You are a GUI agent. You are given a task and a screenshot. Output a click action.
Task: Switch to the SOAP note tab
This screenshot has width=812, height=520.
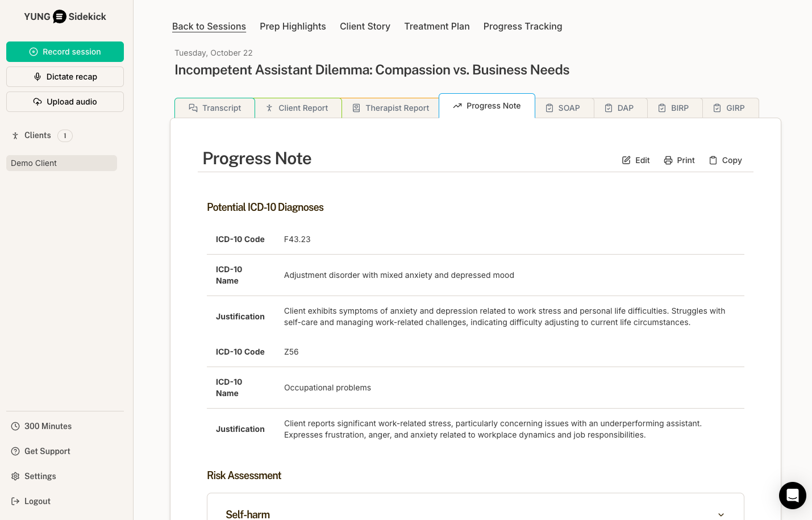pyautogui.click(x=564, y=108)
